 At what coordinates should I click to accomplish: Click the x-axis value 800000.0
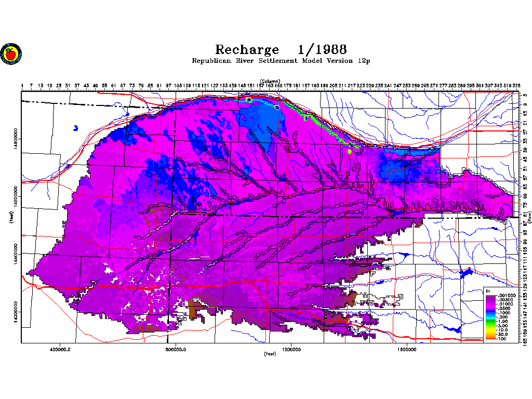click(176, 350)
